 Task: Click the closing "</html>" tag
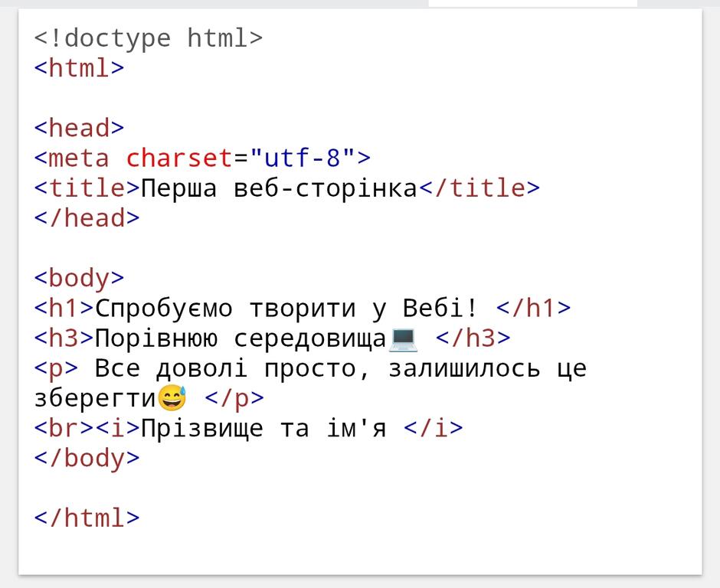click(x=87, y=518)
